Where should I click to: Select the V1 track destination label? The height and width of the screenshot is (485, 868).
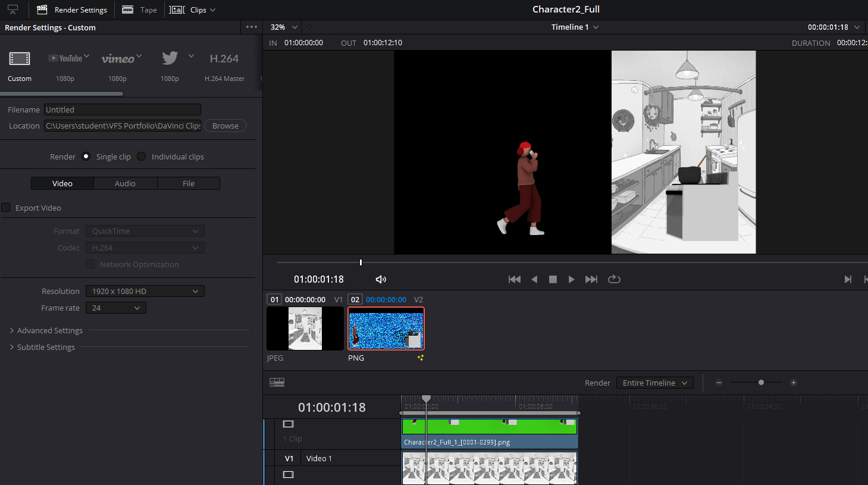click(x=289, y=458)
